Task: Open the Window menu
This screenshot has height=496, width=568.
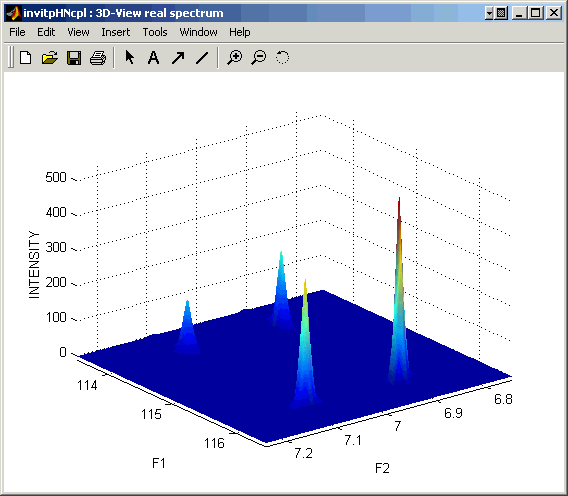Action: click(199, 32)
